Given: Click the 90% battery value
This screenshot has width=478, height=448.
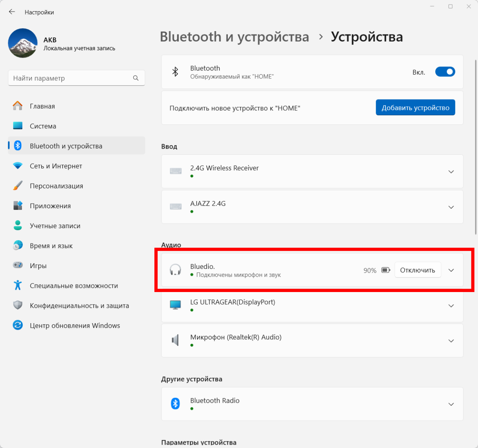Looking at the screenshot, I should [x=370, y=270].
